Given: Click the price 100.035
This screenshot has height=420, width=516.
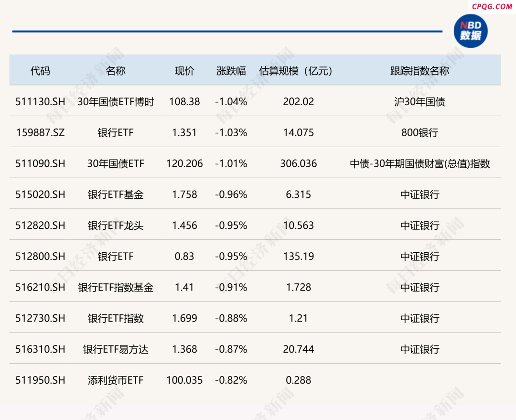Looking at the screenshot, I should 184,380.
